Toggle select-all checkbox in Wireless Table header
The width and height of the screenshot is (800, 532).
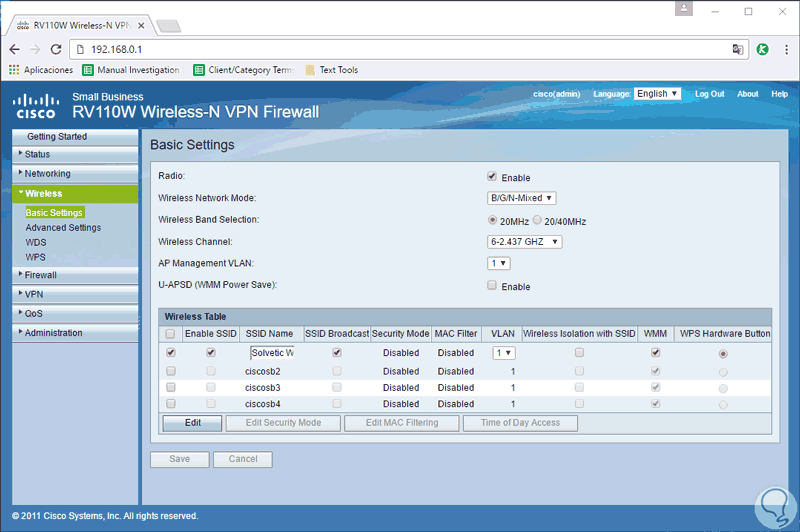point(170,334)
